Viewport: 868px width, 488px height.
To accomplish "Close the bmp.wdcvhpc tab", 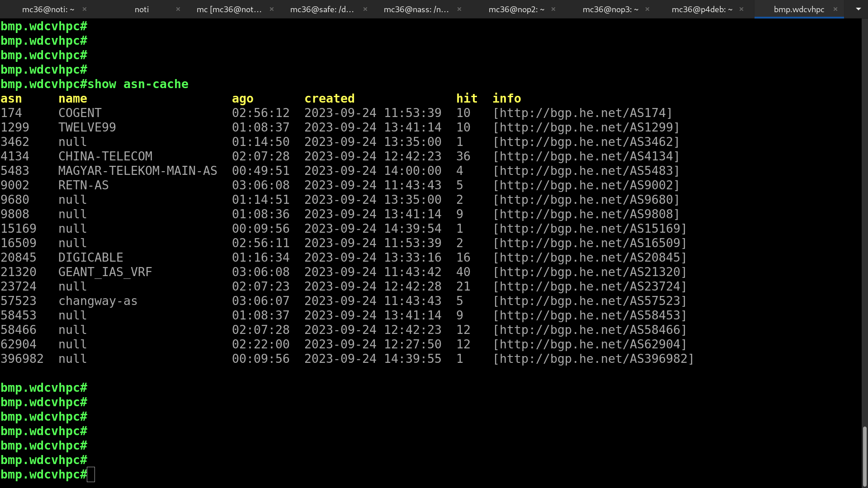I will (835, 9).
